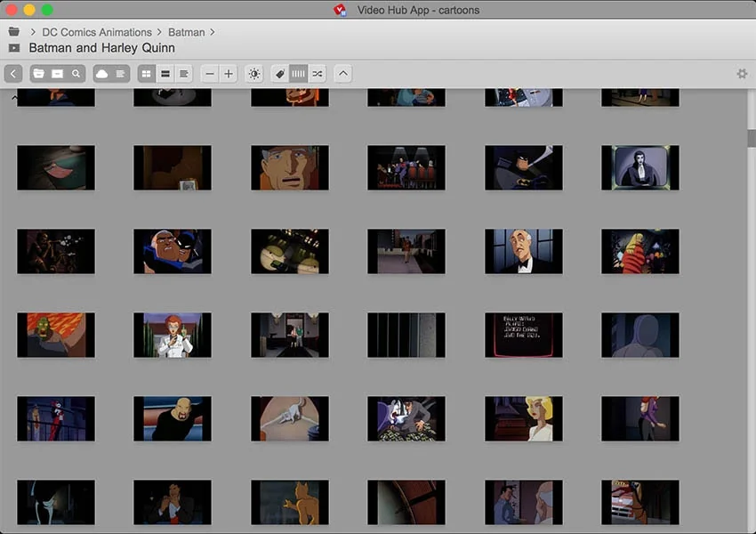The height and width of the screenshot is (534, 756).
Task: Click the tag icon in the toolbar
Action: coord(279,74)
